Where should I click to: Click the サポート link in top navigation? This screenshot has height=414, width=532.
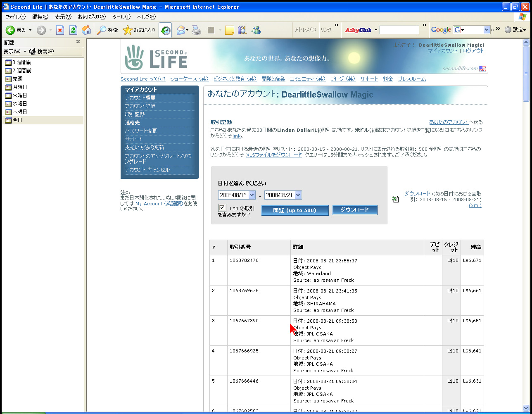coord(369,79)
